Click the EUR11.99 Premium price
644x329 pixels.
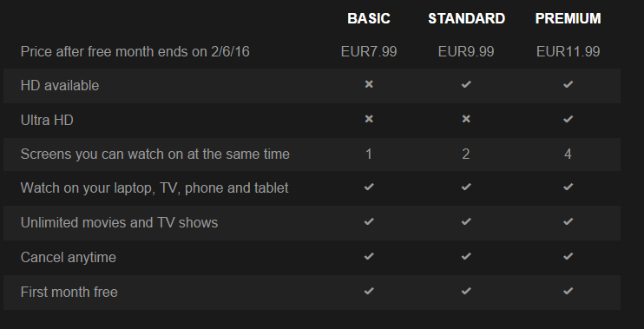(x=568, y=52)
